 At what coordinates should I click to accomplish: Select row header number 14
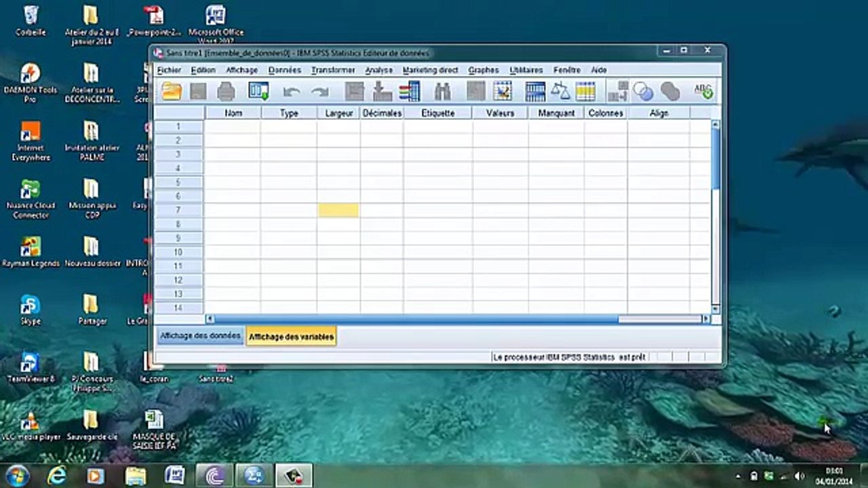click(x=179, y=308)
